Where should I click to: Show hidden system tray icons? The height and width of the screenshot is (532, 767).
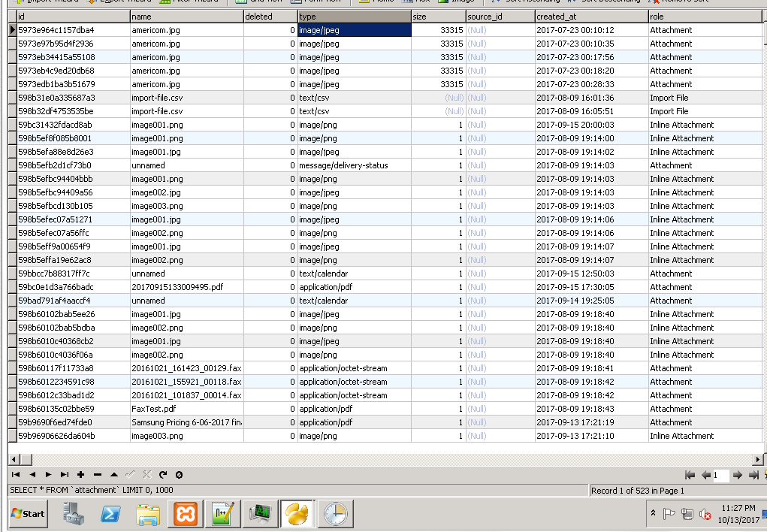click(653, 514)
